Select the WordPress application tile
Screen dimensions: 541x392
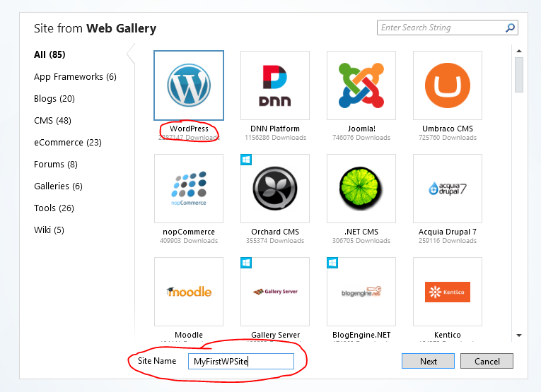[x=189, y=85]
